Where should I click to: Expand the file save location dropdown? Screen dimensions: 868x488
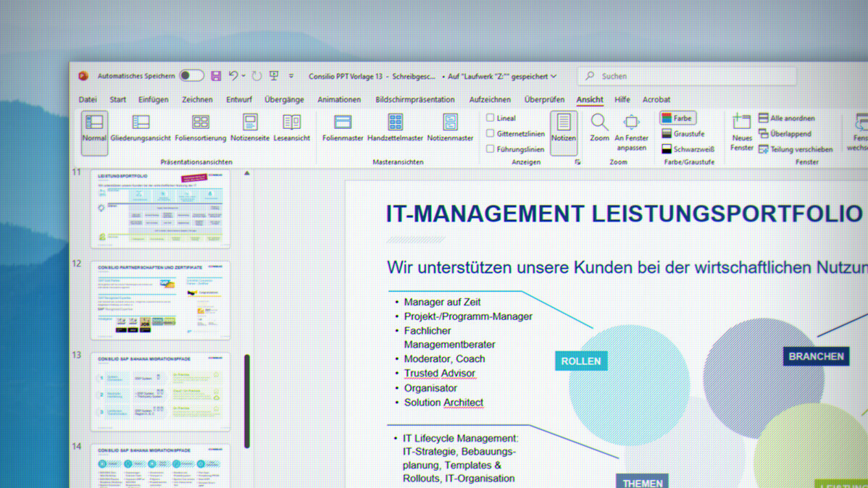pyautogui.click(x=553, y=76)
